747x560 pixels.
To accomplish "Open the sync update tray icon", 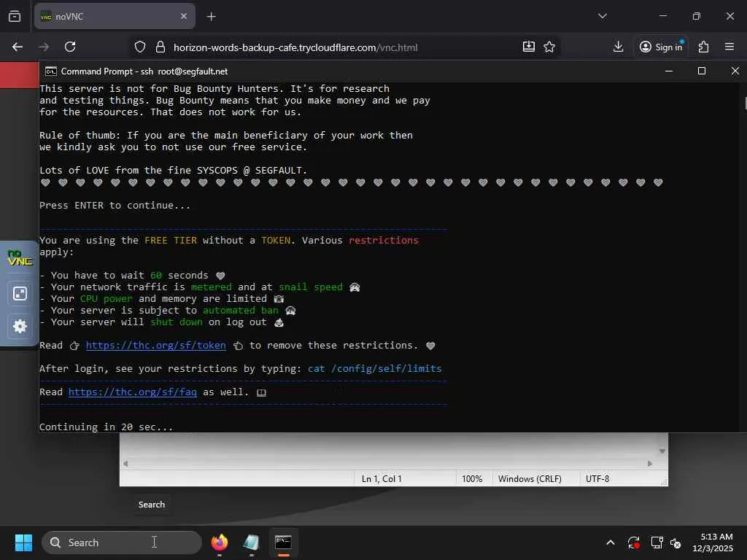I will (x=634, y=542).
